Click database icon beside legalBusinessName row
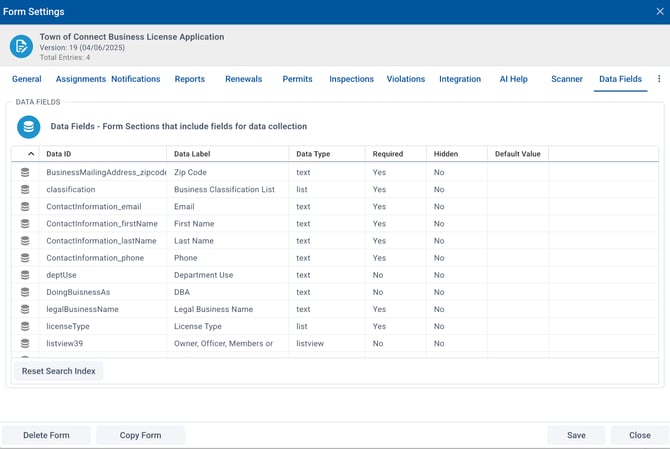 coord(25,309)
